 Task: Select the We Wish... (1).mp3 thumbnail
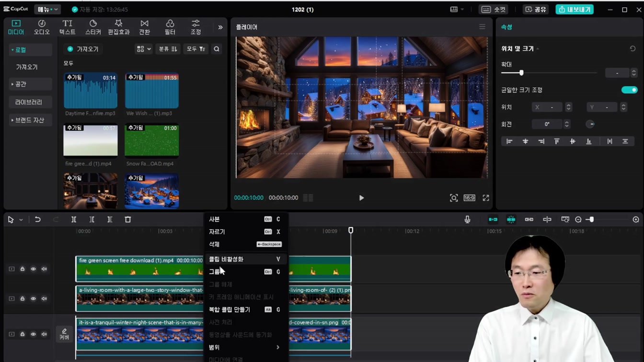(x=152, y=91)
